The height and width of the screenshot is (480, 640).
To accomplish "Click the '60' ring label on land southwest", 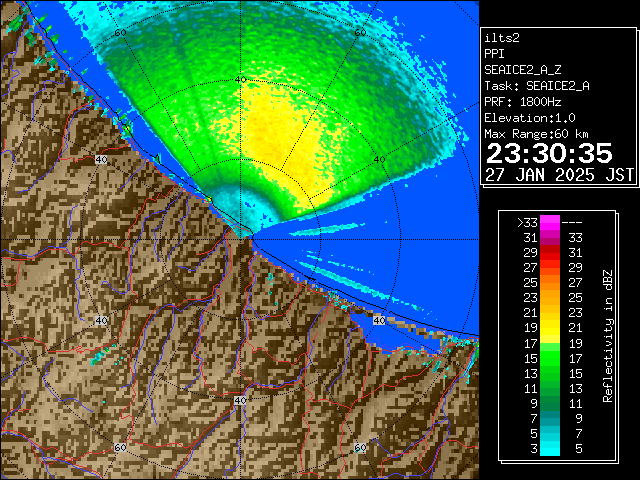I will click(120, 447).
